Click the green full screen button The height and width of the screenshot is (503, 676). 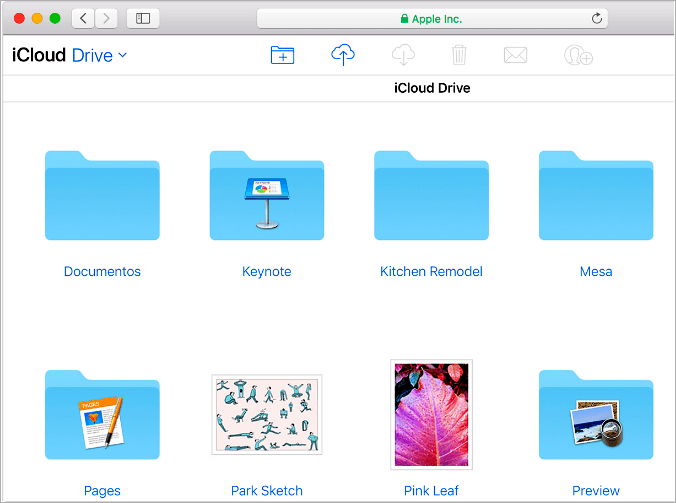[55, 19]
